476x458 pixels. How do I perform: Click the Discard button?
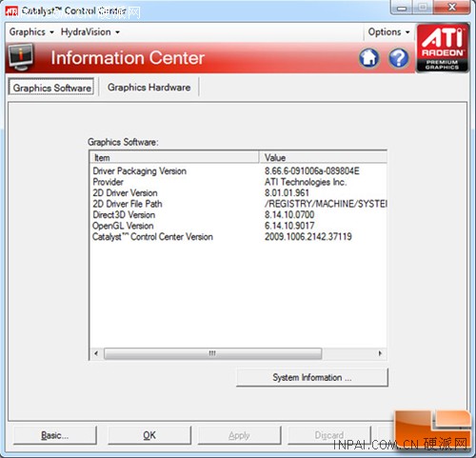pos(329,435)
